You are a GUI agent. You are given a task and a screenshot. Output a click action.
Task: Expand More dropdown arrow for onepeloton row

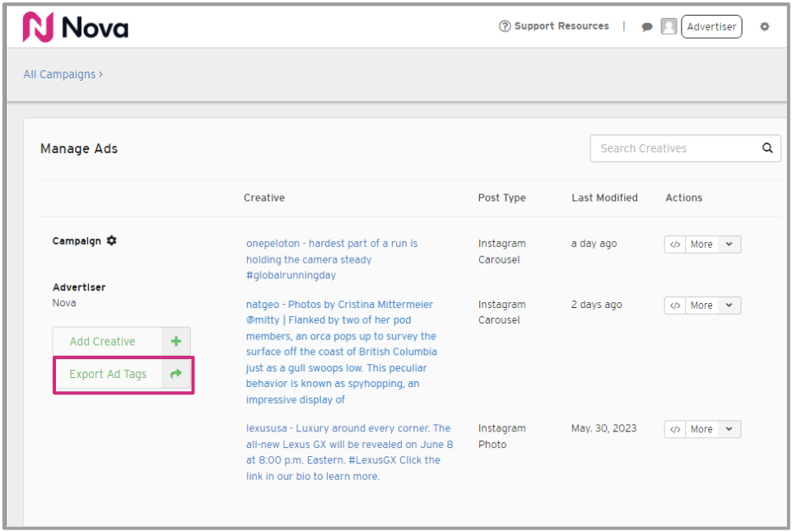729,245
